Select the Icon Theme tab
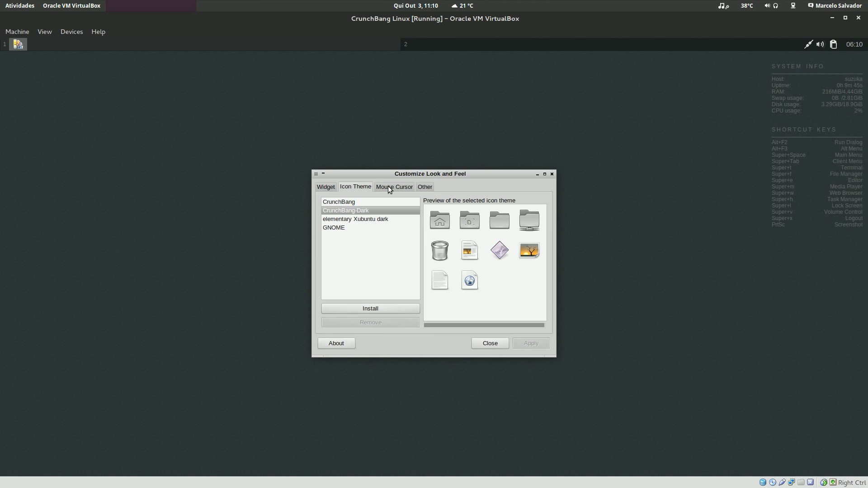This screenshot has height=488, width=868. click(355, 187)
